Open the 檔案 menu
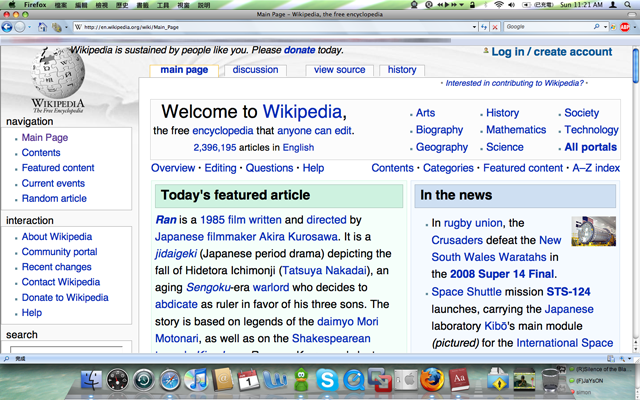640x400 pixels. pyautogui.click(x=61, y=5)
